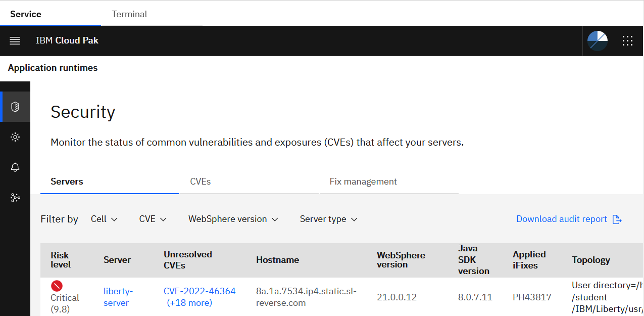Click the Security page heading
Viewport: 644px width, 316px height.
tap(83, 112)
